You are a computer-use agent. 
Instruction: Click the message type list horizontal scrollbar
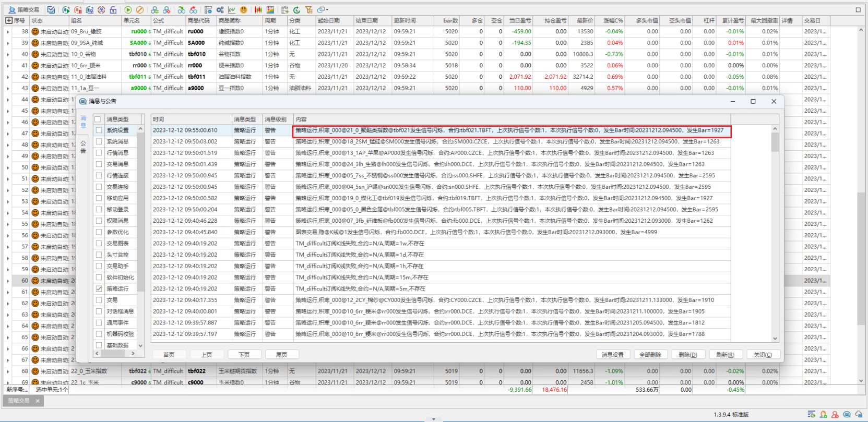pyautogui.click(x=115, y=354)
